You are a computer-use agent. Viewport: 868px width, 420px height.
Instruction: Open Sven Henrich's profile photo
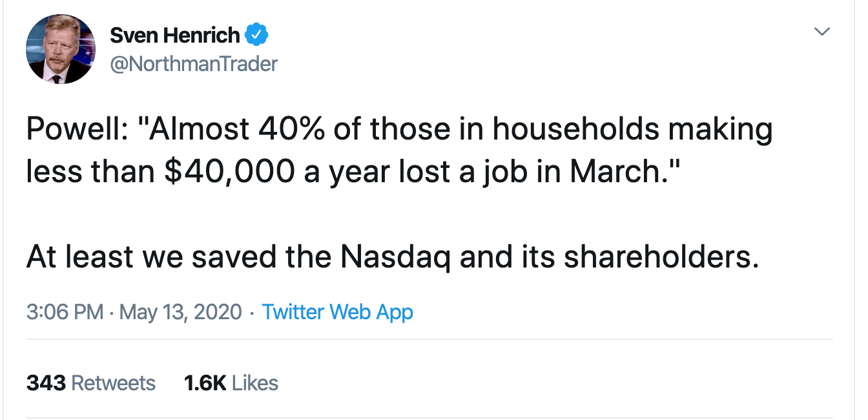(61, 50)
